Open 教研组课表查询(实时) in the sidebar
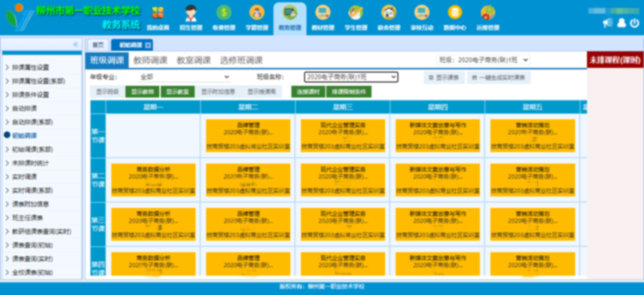 click(41, 231)
